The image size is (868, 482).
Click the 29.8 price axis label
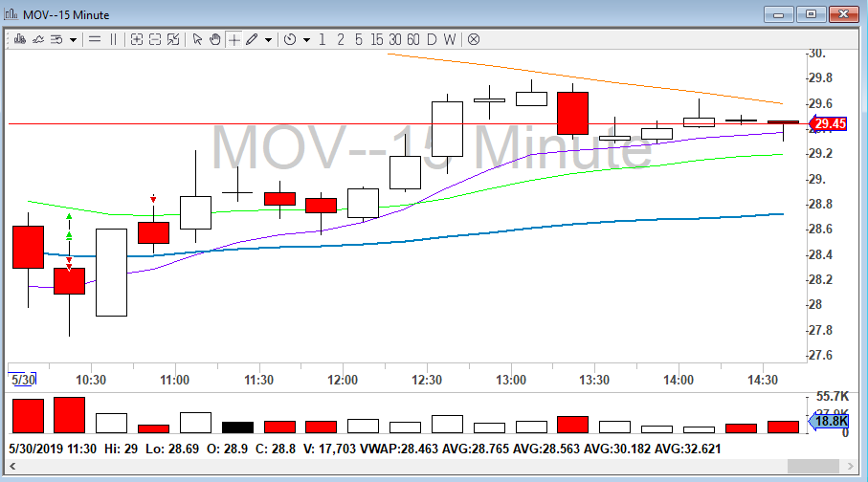820,78
